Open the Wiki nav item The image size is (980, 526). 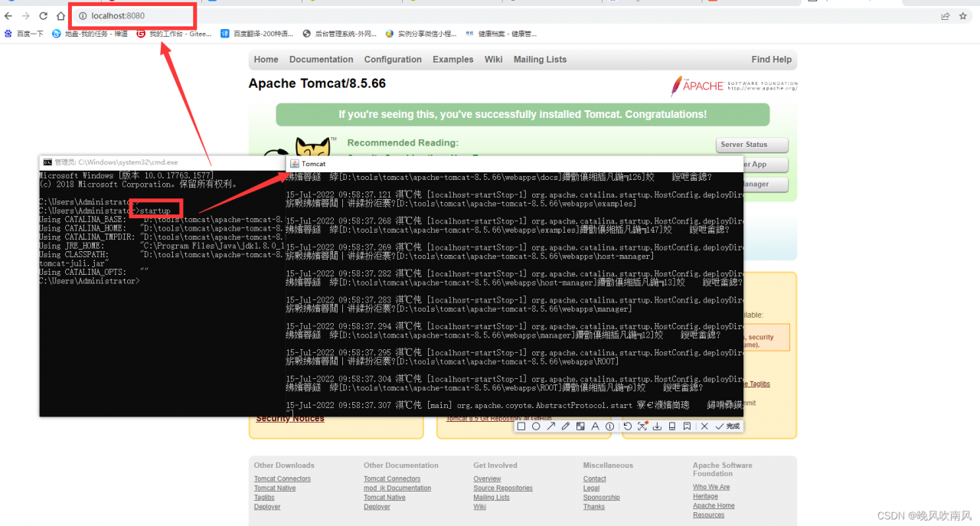click(x=493, y=60)
